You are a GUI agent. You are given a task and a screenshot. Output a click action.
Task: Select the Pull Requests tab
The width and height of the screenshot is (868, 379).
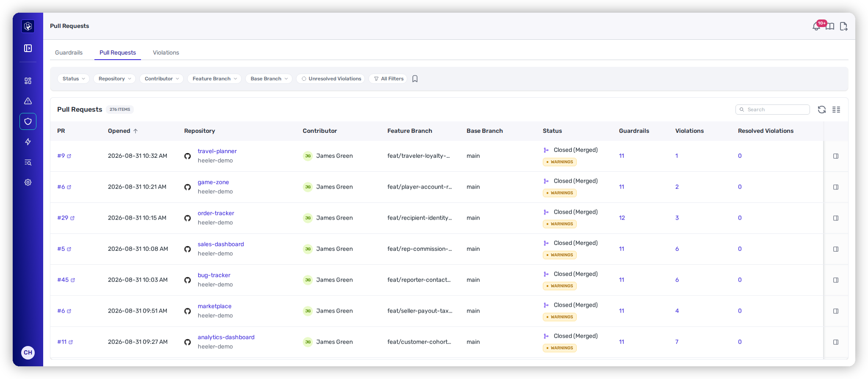[x=118, y=52]
